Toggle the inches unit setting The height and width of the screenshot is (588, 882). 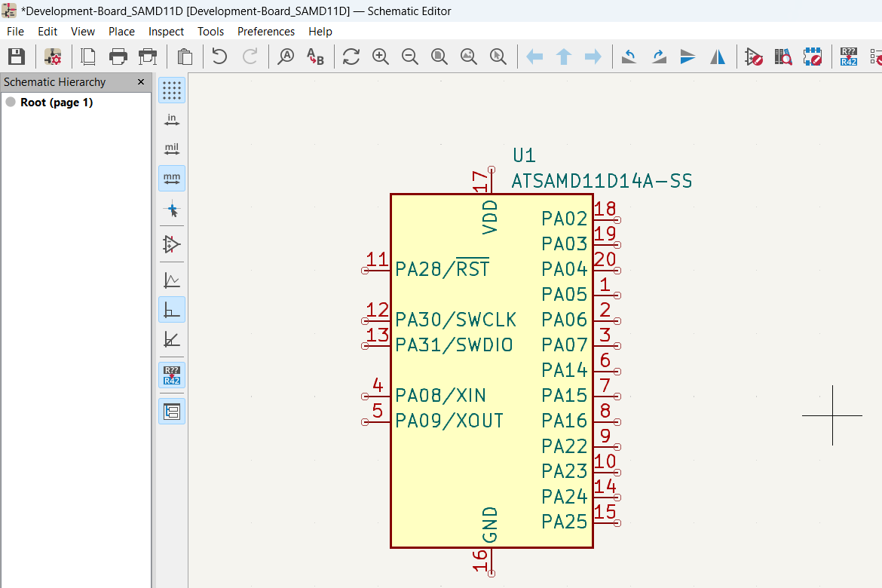[x=171, y=119]
